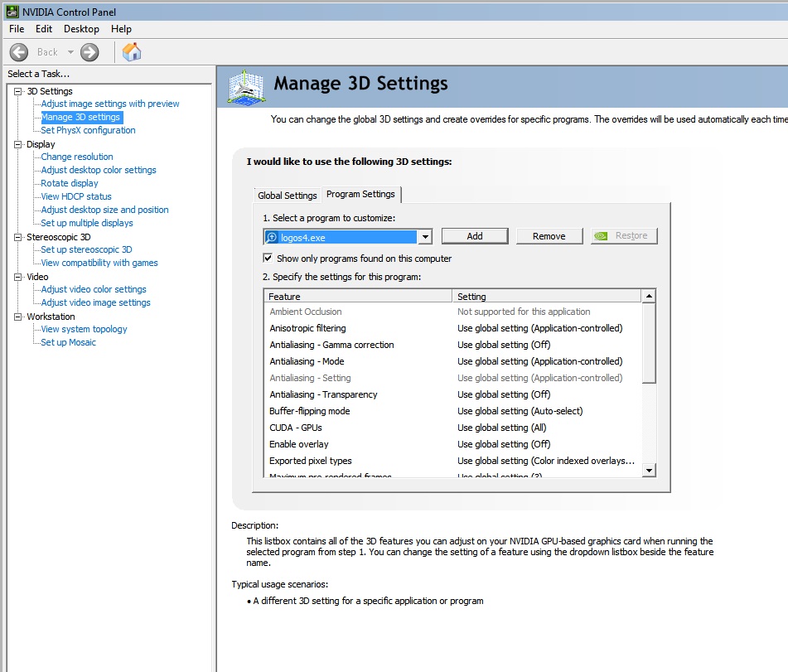Open the Help menu
The height and width of the screenshot is (672, 788).
click(121, 29)
